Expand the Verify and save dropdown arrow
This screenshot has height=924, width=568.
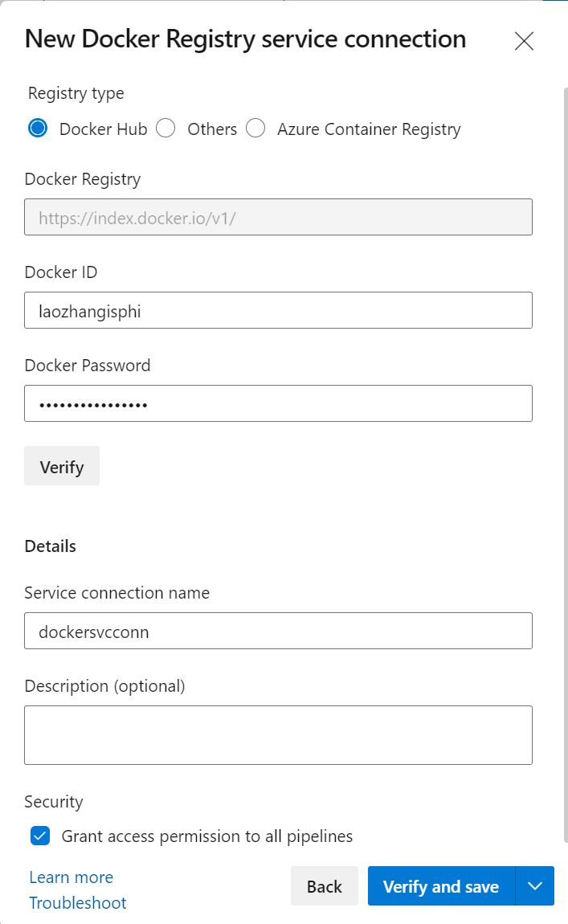click(535, 886)
